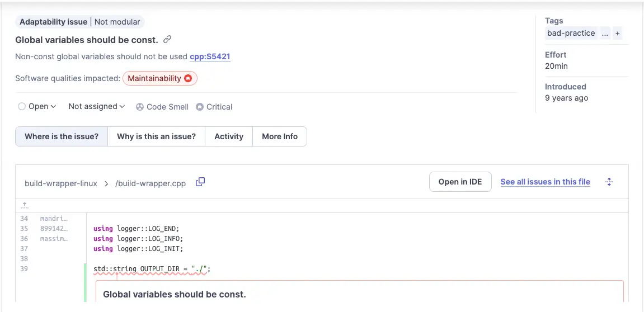Add a tag with the plus button
This screenshot has width=644, height=312.
[x=618, y=34]
